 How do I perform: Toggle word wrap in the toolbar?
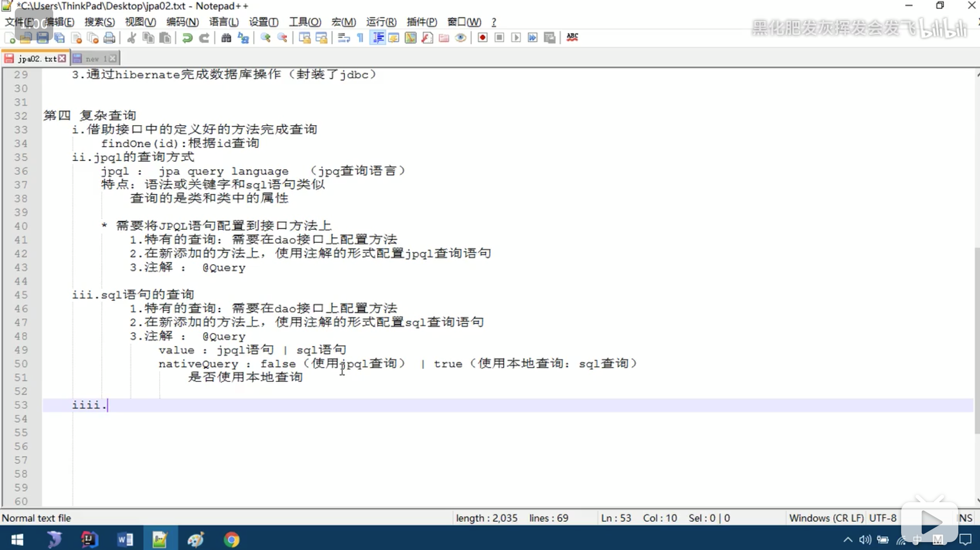[x=344, y=37]
